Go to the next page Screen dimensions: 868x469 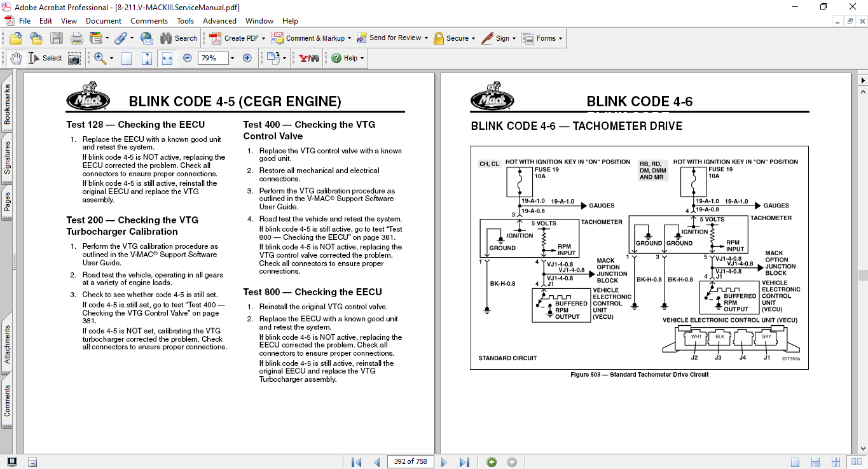(444, 462)
